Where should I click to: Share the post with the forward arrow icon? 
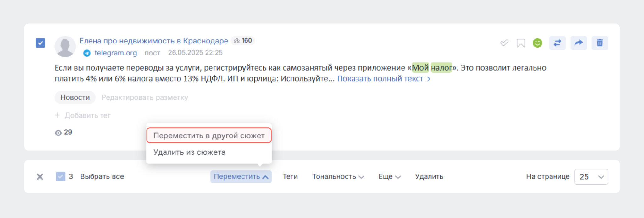coord(579,43)
